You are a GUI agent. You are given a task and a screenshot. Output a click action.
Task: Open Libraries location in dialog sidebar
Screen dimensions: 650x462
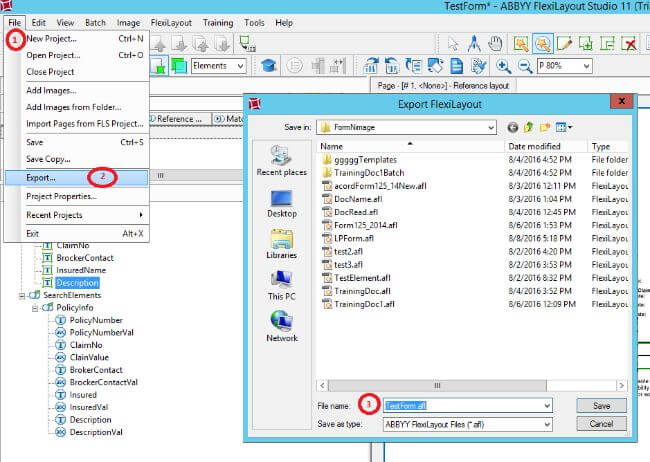pyautogui.click(x=282, y=244)
